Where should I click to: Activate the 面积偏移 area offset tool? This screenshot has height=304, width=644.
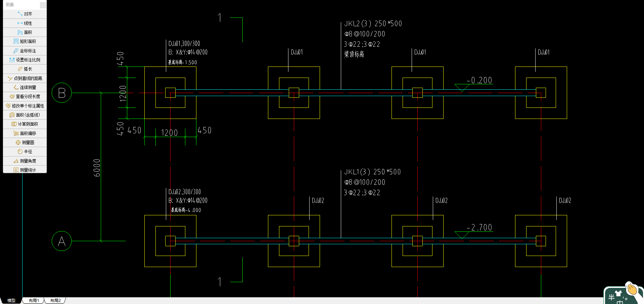pyautogui.click(x=25, y=133)
